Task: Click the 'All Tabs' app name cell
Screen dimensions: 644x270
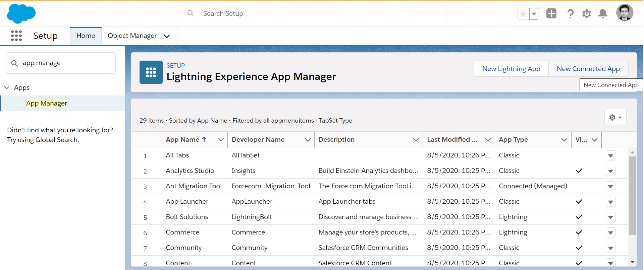Action: [177, 155]
